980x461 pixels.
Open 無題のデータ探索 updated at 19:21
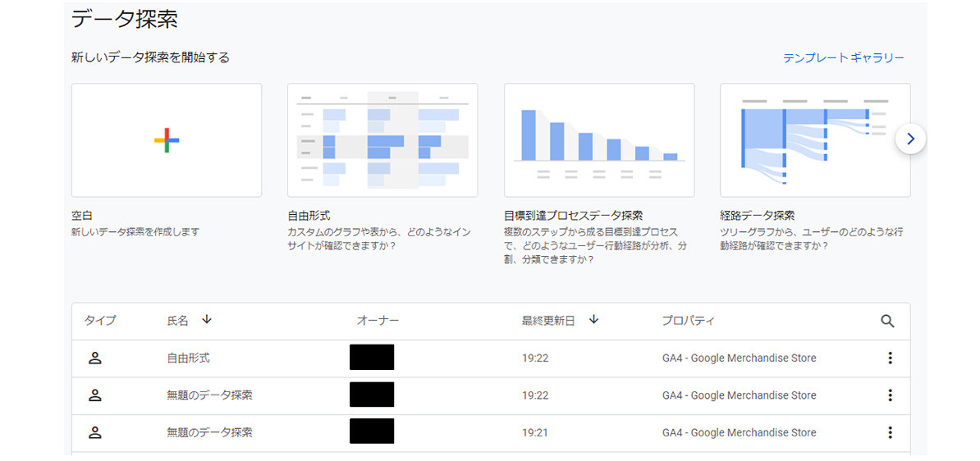210,432
